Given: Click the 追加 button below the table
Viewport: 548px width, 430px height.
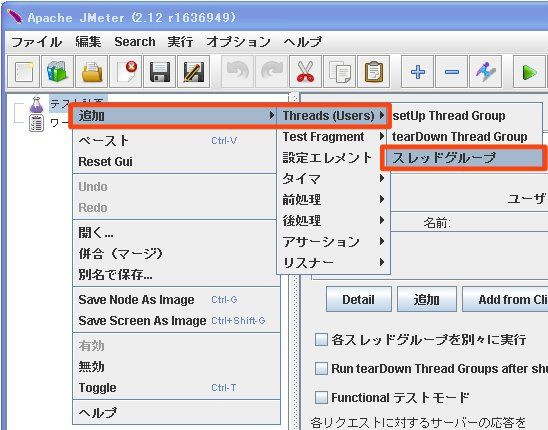Looking at the screenshot, I should pos(427,299).
